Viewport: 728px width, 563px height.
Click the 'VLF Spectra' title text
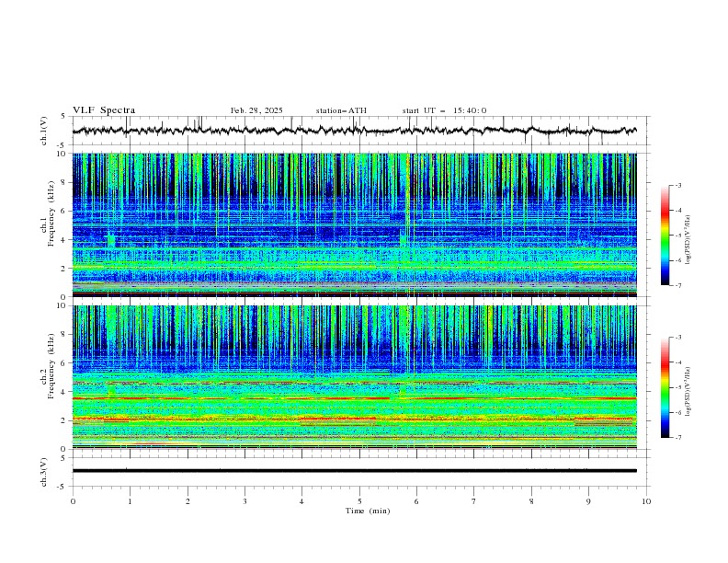tap(104, 110)
